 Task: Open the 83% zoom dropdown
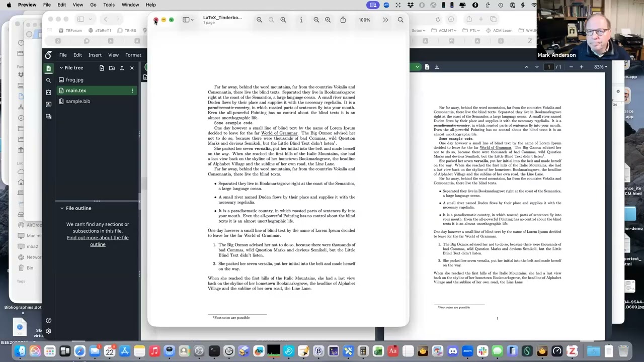(601, 67)
